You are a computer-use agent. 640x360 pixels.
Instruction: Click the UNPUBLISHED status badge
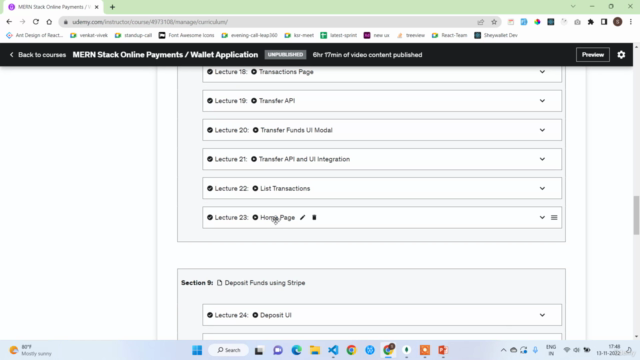285,55
